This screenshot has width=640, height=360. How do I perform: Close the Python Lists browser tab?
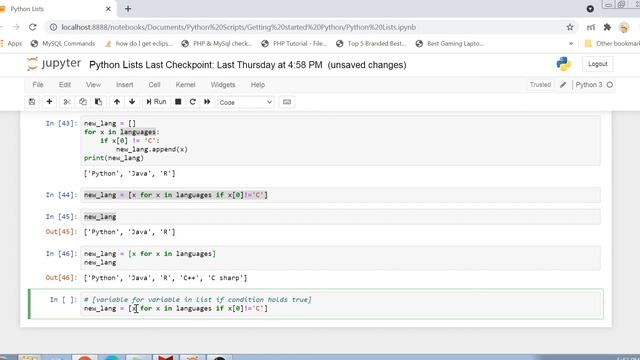click(x=108, y=9)
